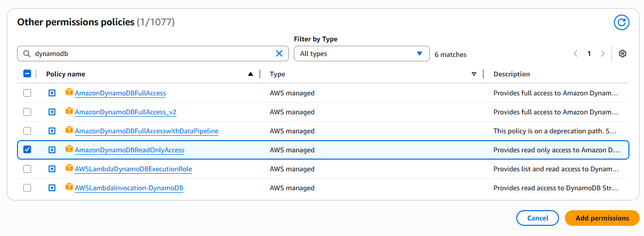Viewport: 644px width, 236px height.
Task: Check the AmazonDynamoDBFullAccess_v2 checkbox
Action: [x=27, y=112]
